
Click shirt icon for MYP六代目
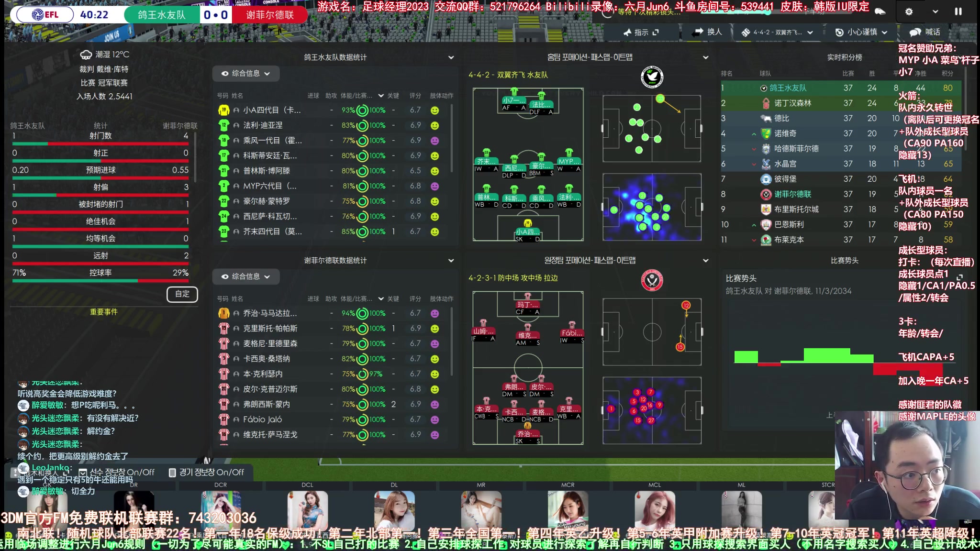[223, 186]
